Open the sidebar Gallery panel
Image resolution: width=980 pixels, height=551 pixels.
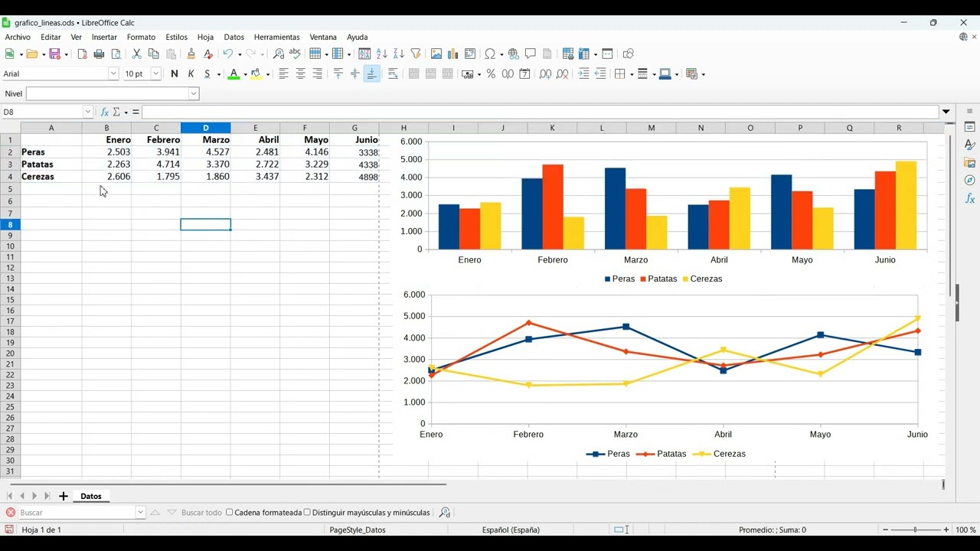coord(969,162)
